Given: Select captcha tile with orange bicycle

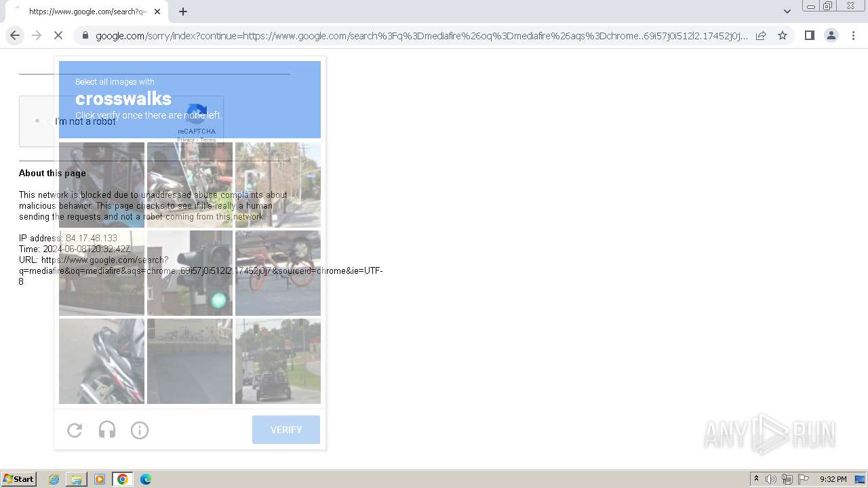Looking at the screenshot, I should point(278,273).
